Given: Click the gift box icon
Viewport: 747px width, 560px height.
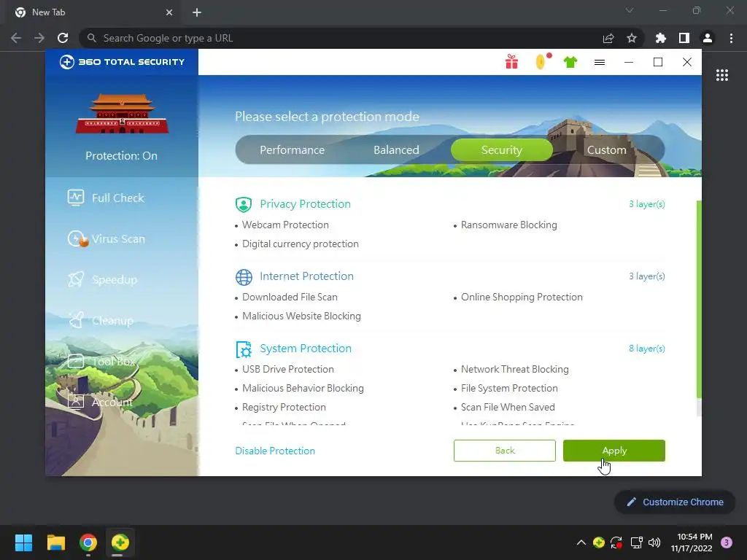Looking at the screenshot, I should click(511, 62).
